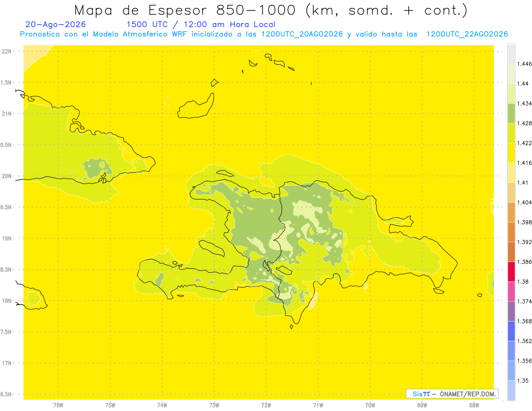This screenshot has width=532, height=411.
Task: Click the grey legend swatch above 1.446
Action: 511,54
